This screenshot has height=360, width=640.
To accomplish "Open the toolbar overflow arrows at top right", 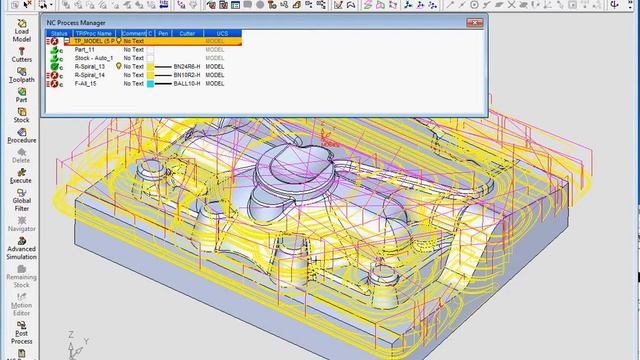I will (631, 4).
